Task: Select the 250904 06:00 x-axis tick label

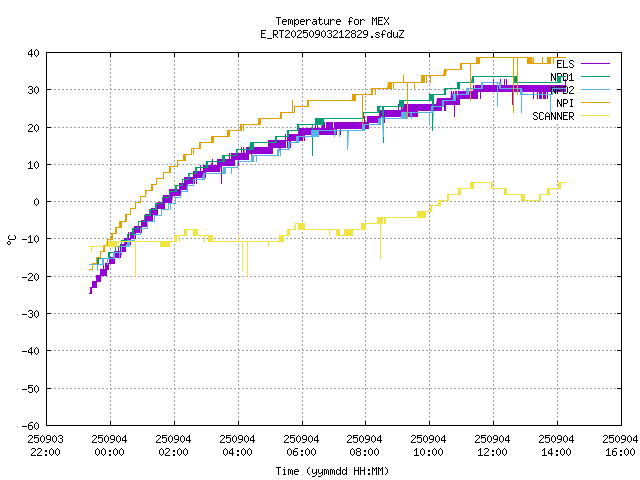Action: pyautogui.click(x=301, y=445)
